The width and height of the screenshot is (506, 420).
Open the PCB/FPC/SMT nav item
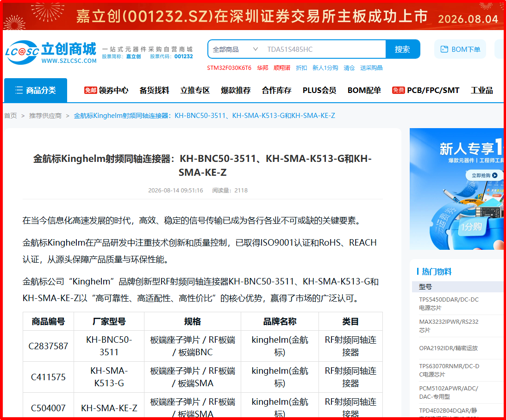pyautogui.click(x=433, y=90)
